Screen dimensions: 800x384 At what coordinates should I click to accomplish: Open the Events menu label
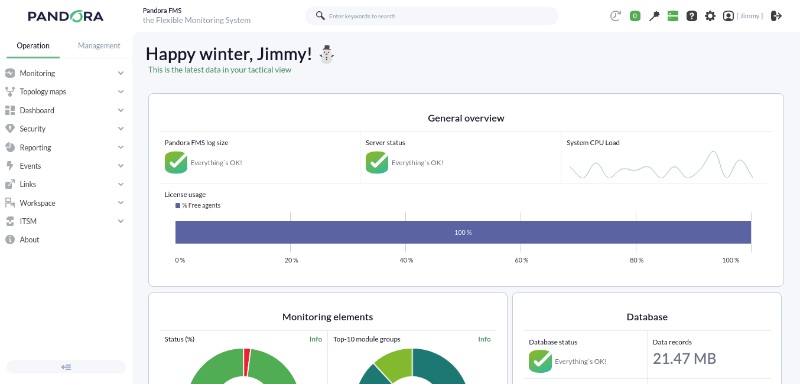[x=30, y=166]
